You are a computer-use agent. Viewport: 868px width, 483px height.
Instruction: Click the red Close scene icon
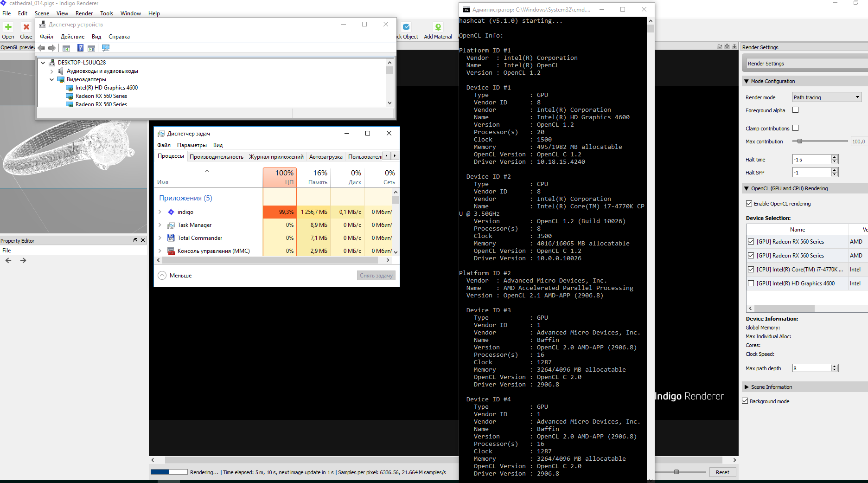(x=26, y=27)
